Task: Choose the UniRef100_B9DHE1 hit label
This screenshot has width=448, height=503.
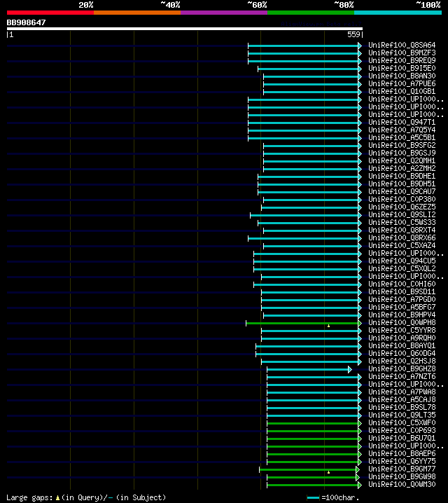Action: (x=402, y=176)
